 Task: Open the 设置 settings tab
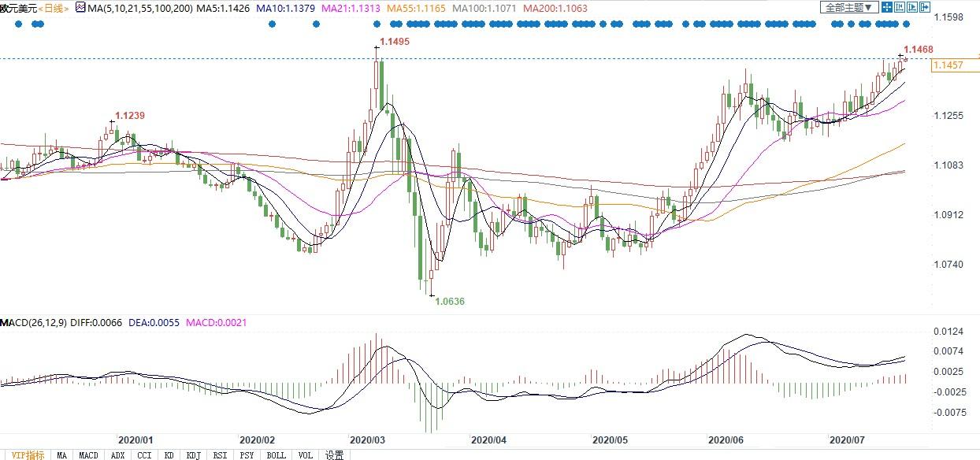tap(334, 454)
